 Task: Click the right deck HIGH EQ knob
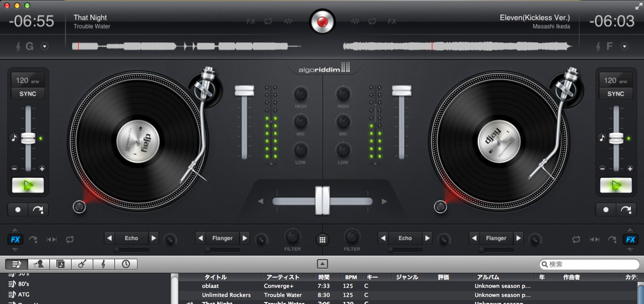click(343, 93)
